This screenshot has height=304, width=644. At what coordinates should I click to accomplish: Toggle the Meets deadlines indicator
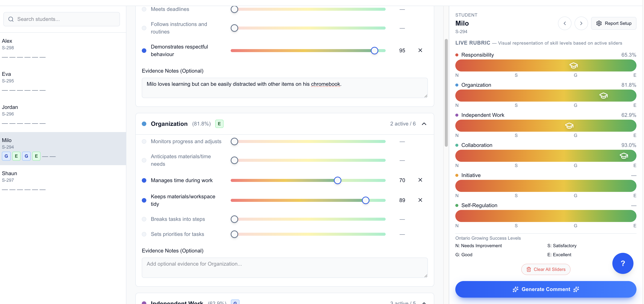coord(144,9)
